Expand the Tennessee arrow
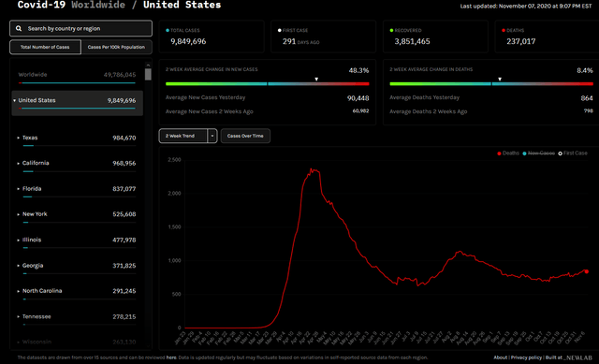Image resolution: width=599 pixels, height=364 pixels. 19,316
